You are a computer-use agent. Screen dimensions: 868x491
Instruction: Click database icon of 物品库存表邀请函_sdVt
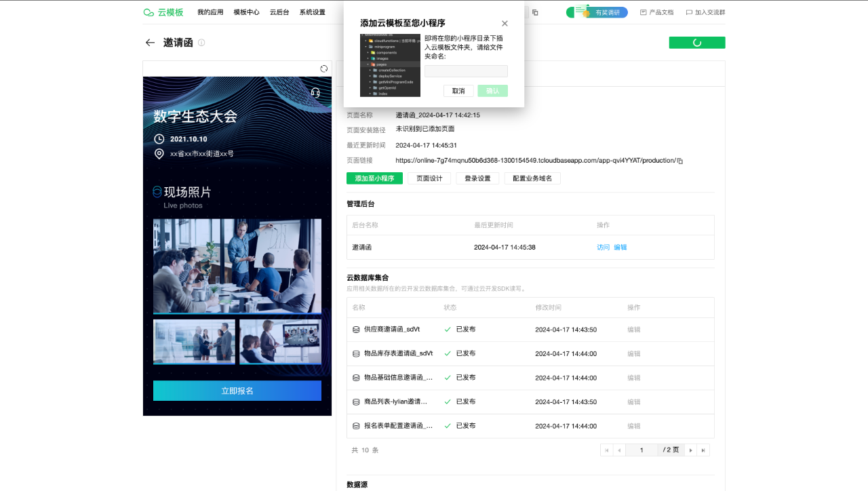click(x=356, y=354)
